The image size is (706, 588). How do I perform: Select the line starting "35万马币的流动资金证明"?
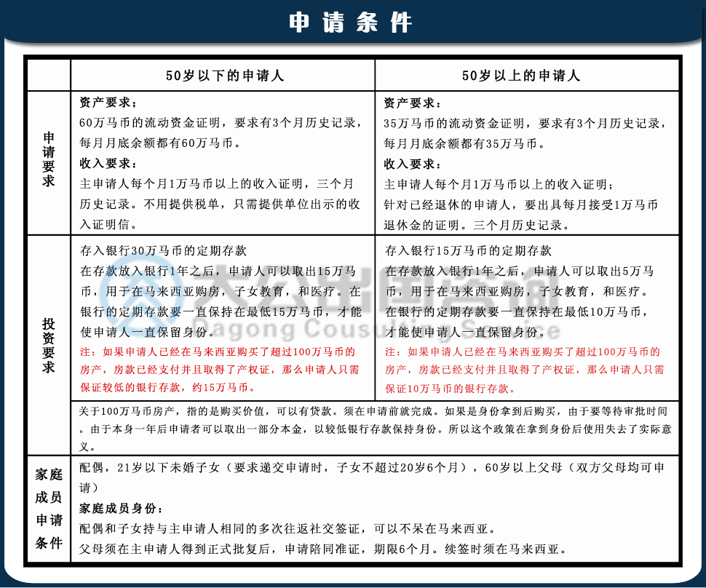pos(525,124)
